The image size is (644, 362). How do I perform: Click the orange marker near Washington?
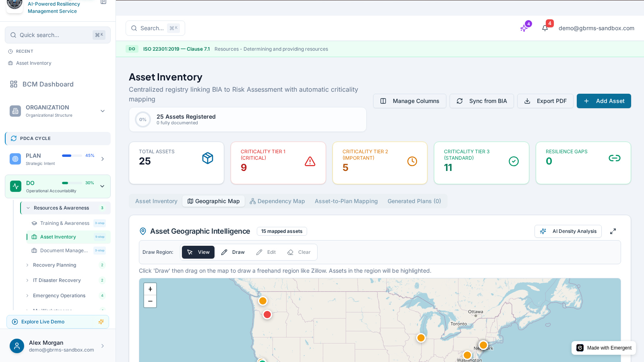(467, 355)
